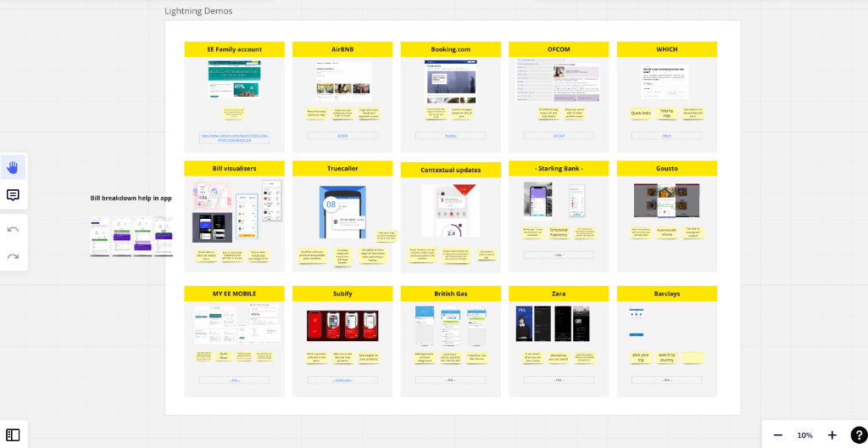Viewport: 868px width, 448px height.
Task: Zoom out with the minus button
Action: coord(778,435)
